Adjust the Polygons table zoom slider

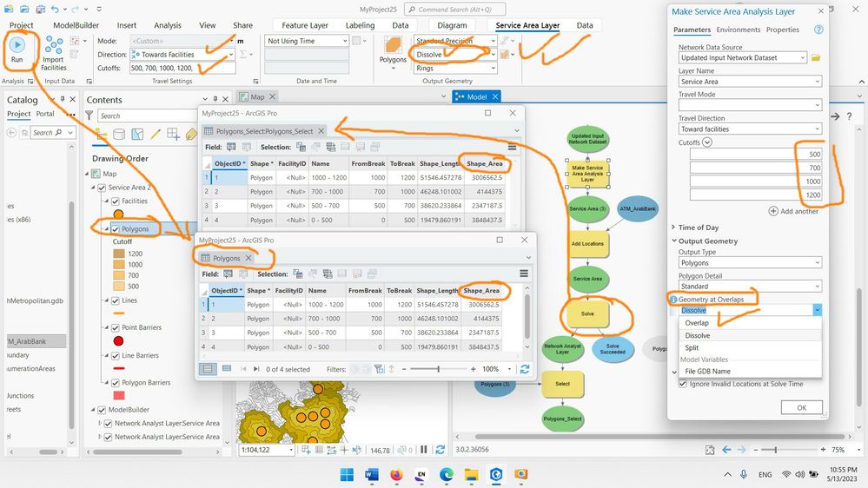coord(438,369)
